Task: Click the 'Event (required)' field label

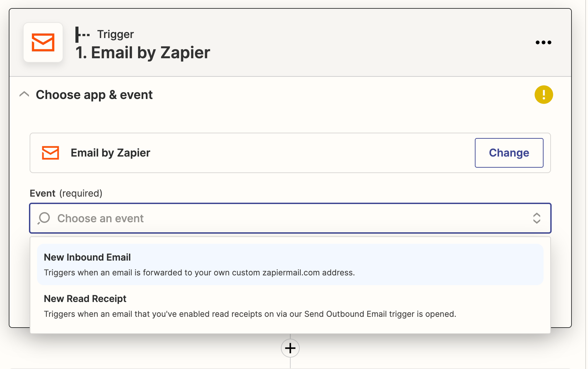Action: 66,193
